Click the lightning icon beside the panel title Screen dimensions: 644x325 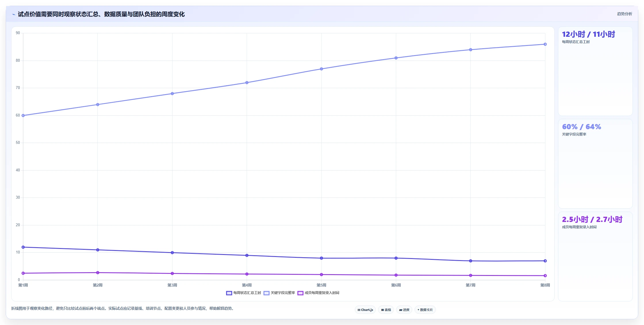[14, 14]
